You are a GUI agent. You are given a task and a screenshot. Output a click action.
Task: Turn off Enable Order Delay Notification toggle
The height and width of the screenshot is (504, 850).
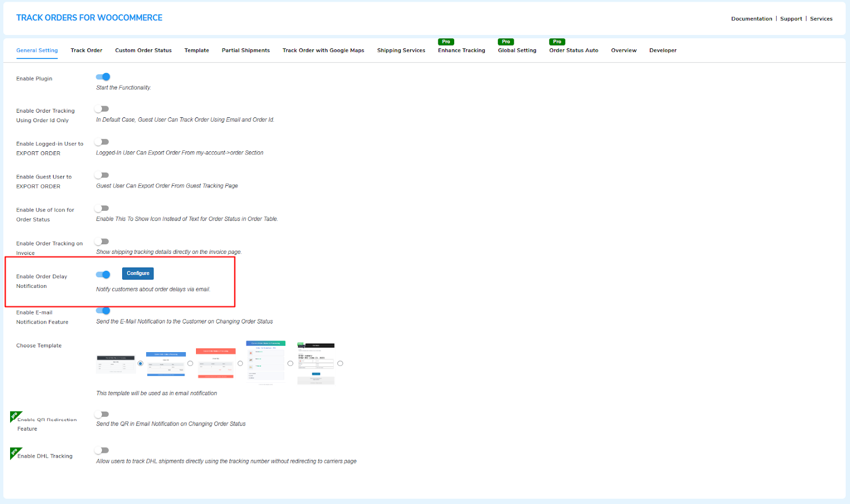click(x=103, y=275)
